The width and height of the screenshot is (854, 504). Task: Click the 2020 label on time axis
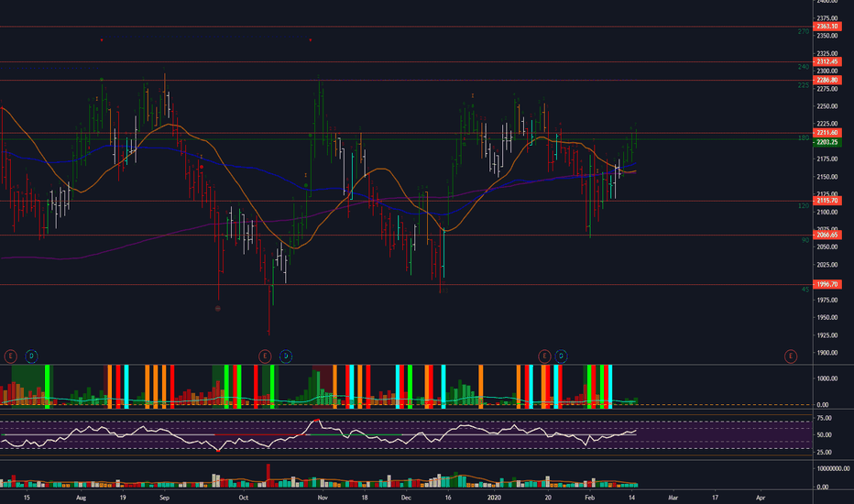click(x=494, y=498)
